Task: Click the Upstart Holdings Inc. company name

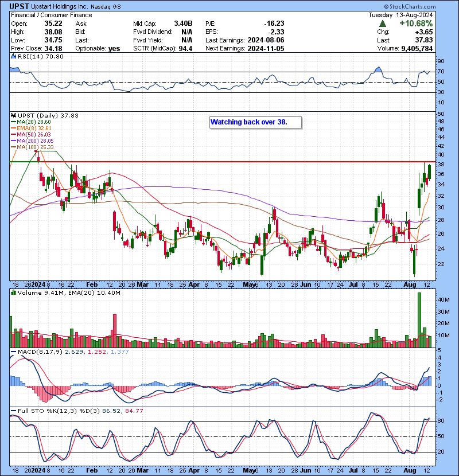Action: click(60, 6)
